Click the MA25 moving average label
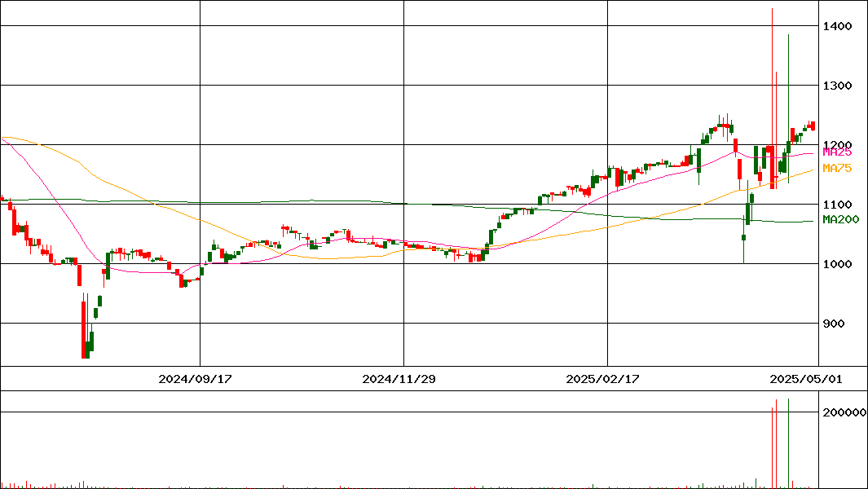This screenshot has width=868, height=489. (x=837, y=152)
